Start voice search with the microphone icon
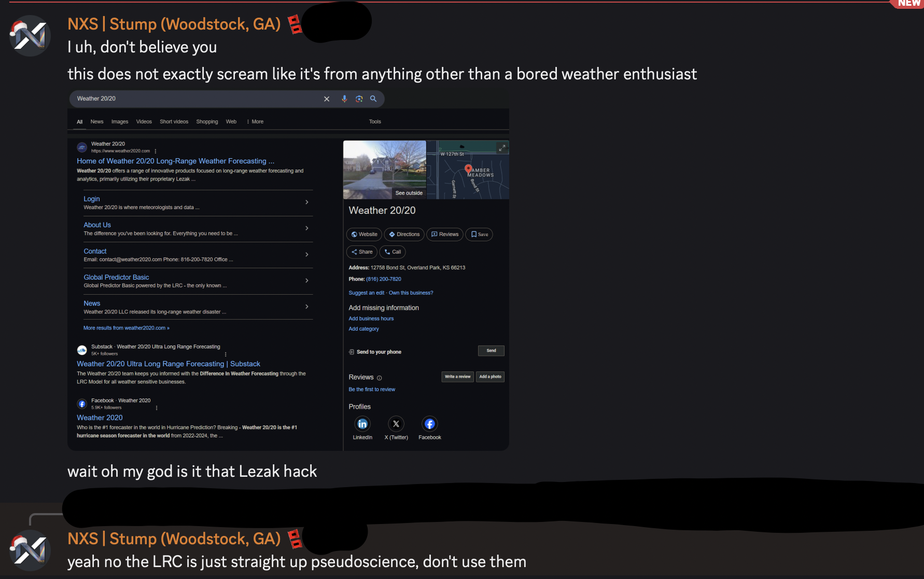The width and height of the screenshot is (924, 579). coord(344,99)
